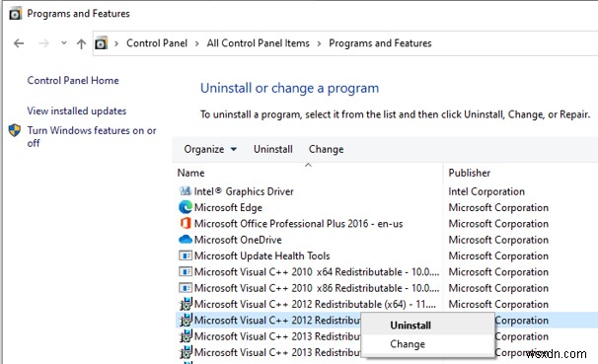Select Microsoft Visual C++ 2010 x64 Redistributable
The image size is (598, 364).
[x=317, y=271]
